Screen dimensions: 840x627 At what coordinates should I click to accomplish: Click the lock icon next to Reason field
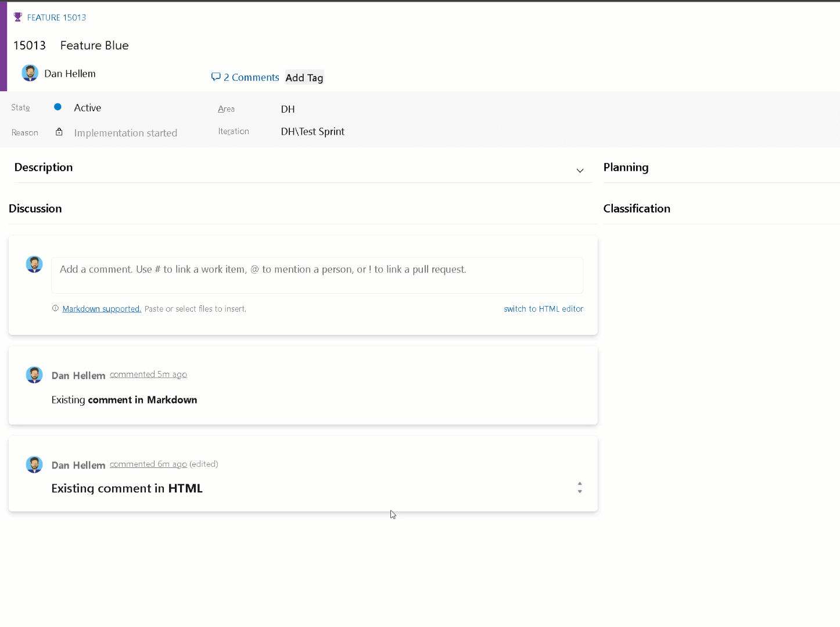(59, 131)
